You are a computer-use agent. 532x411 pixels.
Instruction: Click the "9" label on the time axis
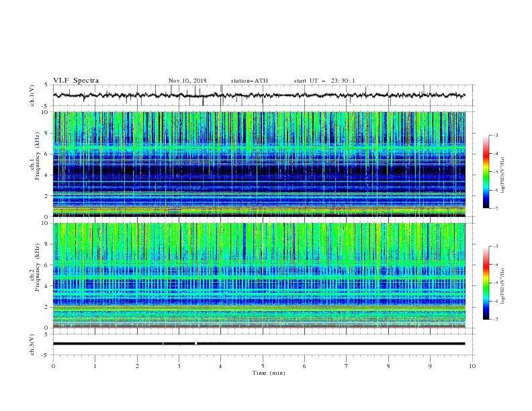[x=430, y=366]
